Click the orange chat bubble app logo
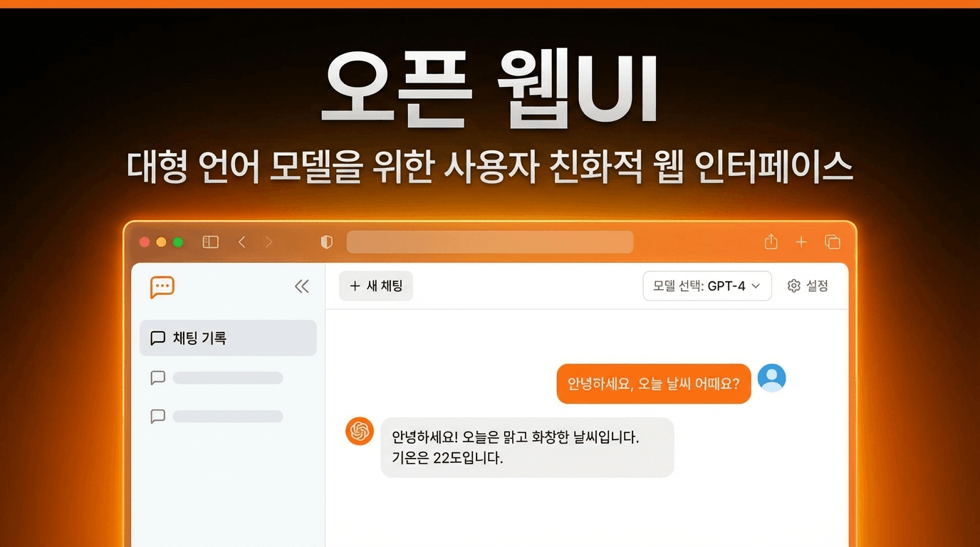980x547 pixels. 162,287
